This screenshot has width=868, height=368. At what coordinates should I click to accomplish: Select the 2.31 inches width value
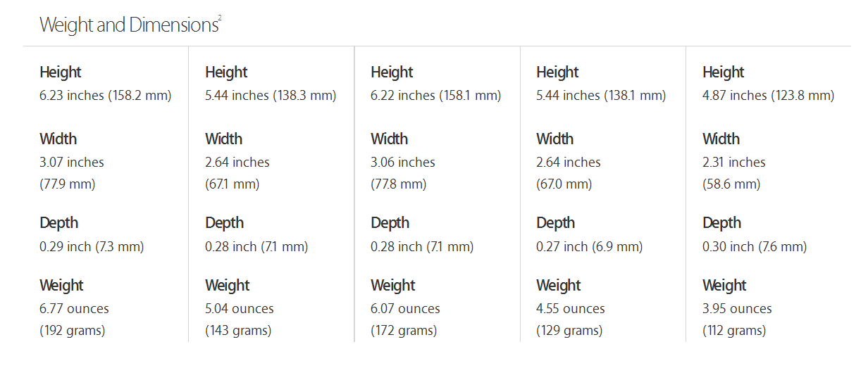tap(734, 162)
